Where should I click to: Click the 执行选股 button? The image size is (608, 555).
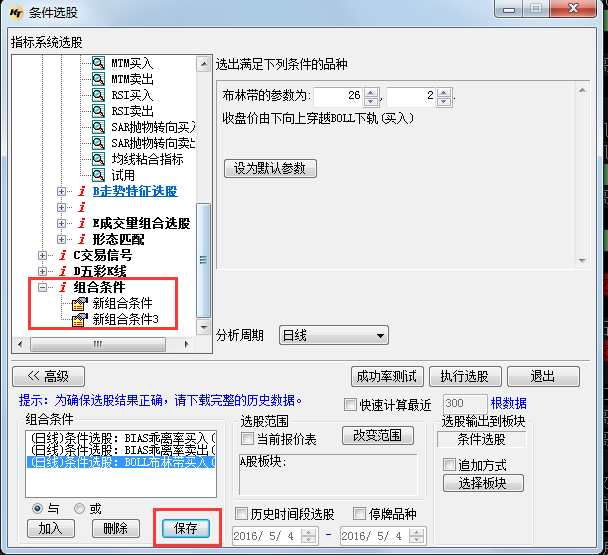(464, 376)
